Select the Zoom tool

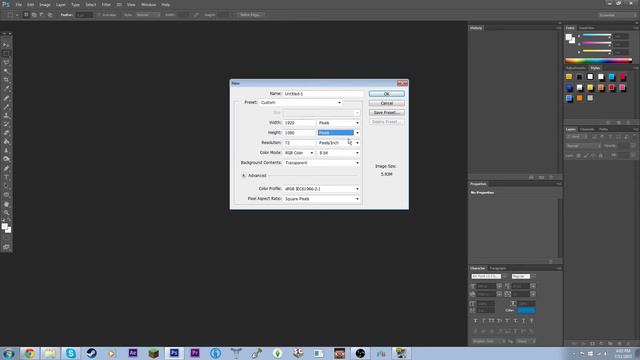(x=6, y=212)
